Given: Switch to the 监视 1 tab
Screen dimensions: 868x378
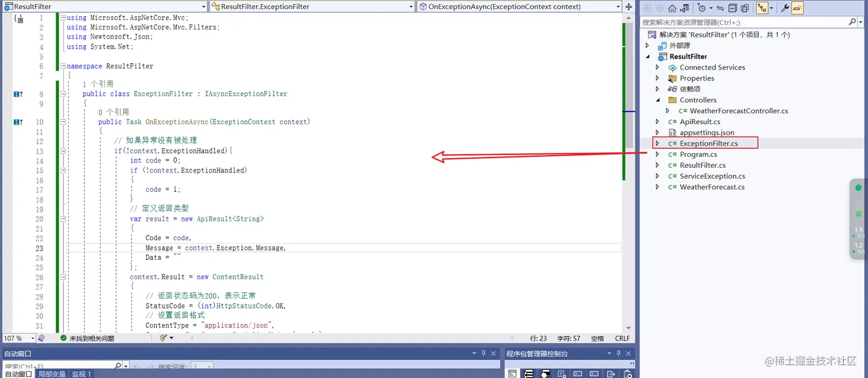Looking at the screenshot, I should click(82, 374).
